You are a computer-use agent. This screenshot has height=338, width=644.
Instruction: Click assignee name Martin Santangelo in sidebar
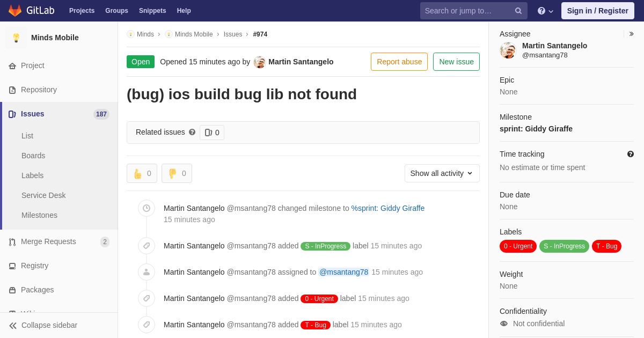(554, 46)
